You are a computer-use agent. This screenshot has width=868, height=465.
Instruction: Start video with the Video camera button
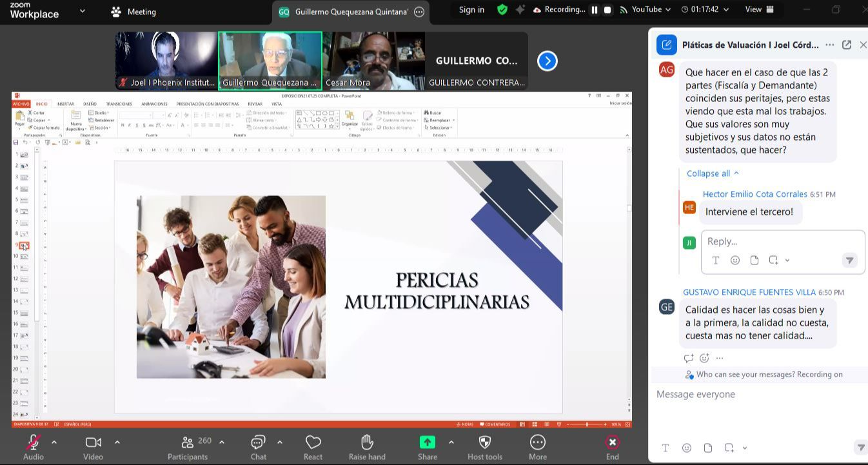93,447
